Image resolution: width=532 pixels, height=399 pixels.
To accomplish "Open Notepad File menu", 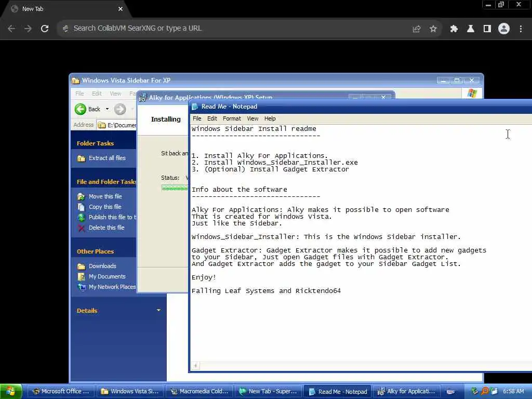I will click(197, 118).
